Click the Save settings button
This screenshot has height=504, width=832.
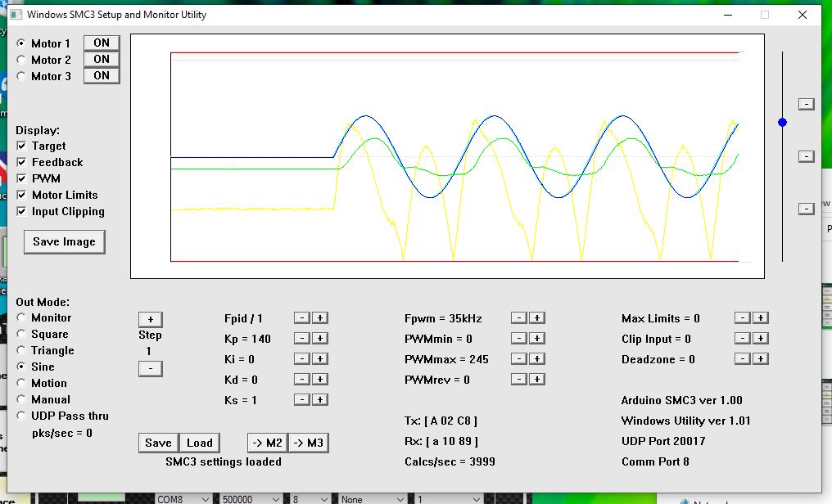click(x=158, y=443)
